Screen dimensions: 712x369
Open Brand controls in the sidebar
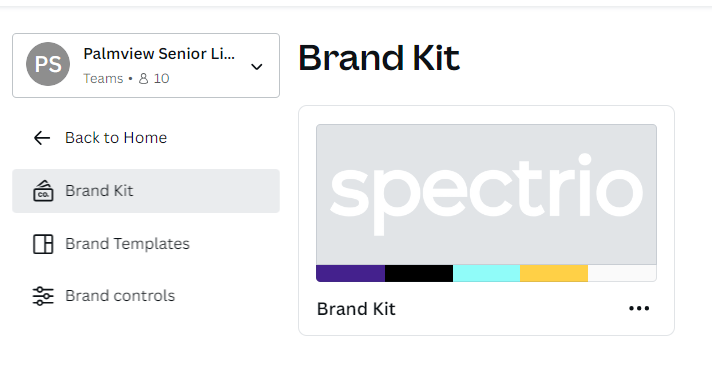(x=146, y=296)
